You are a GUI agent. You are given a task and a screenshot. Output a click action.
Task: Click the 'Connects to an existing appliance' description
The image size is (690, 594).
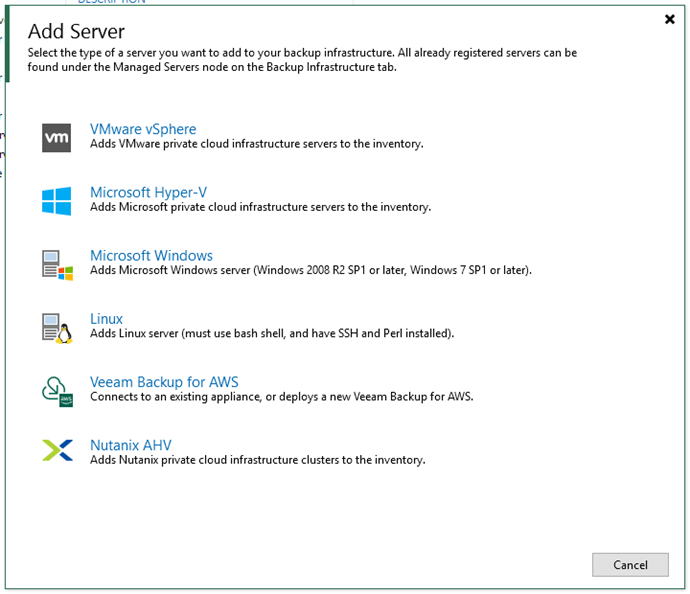click(281, 396)
